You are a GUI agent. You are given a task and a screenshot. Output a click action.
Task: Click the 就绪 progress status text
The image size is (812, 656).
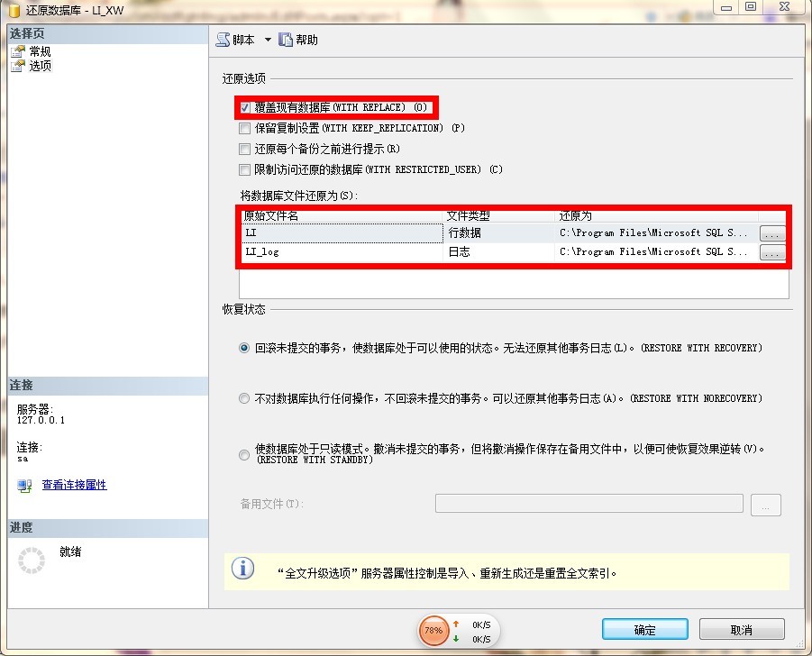[x=70, y=551]
